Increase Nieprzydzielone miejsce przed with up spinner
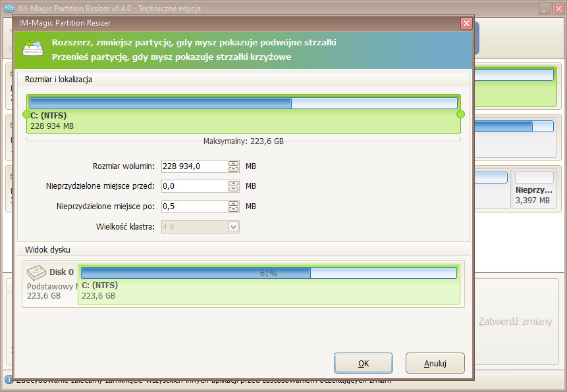 (234, 183)
